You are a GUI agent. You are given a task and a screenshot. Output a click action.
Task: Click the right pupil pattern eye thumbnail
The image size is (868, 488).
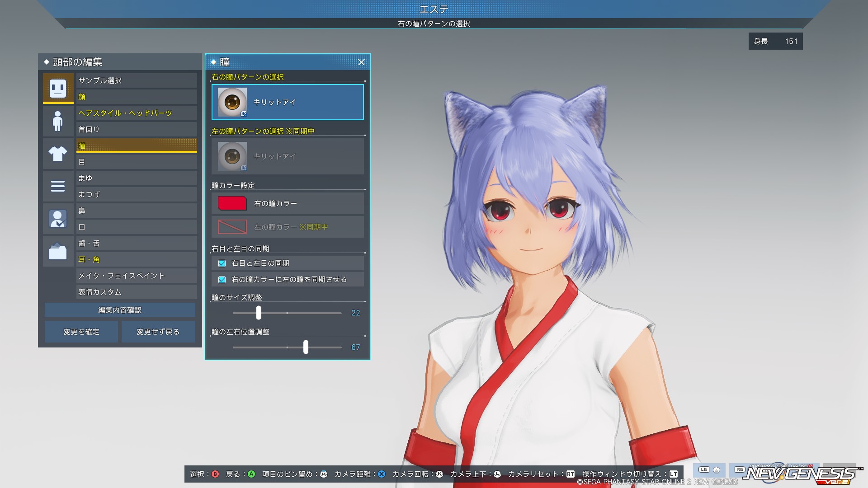[232, 102]
